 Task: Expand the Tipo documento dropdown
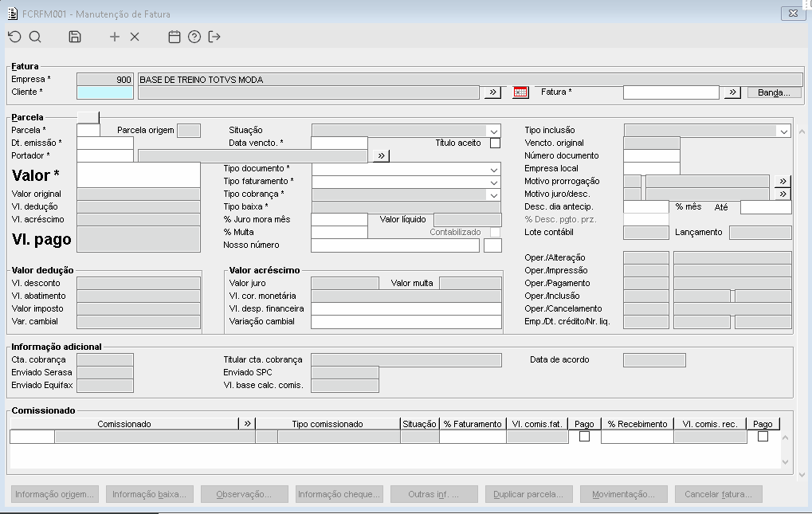point(494,169)
